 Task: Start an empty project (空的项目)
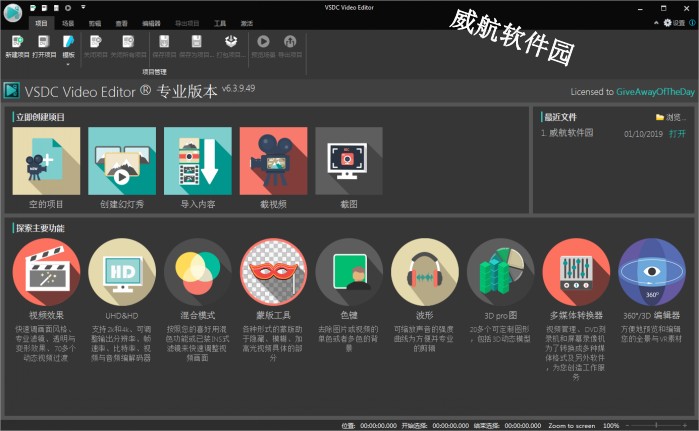39,160
